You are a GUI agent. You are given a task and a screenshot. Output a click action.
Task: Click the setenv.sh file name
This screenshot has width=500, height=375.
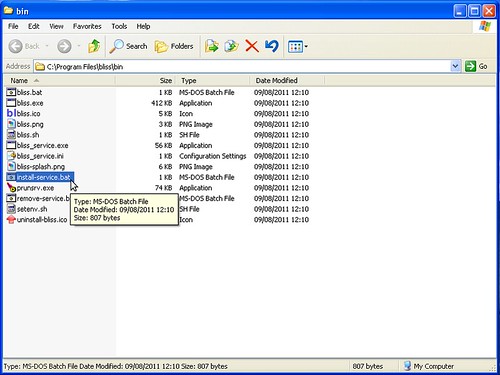click(x=32, y=209)
